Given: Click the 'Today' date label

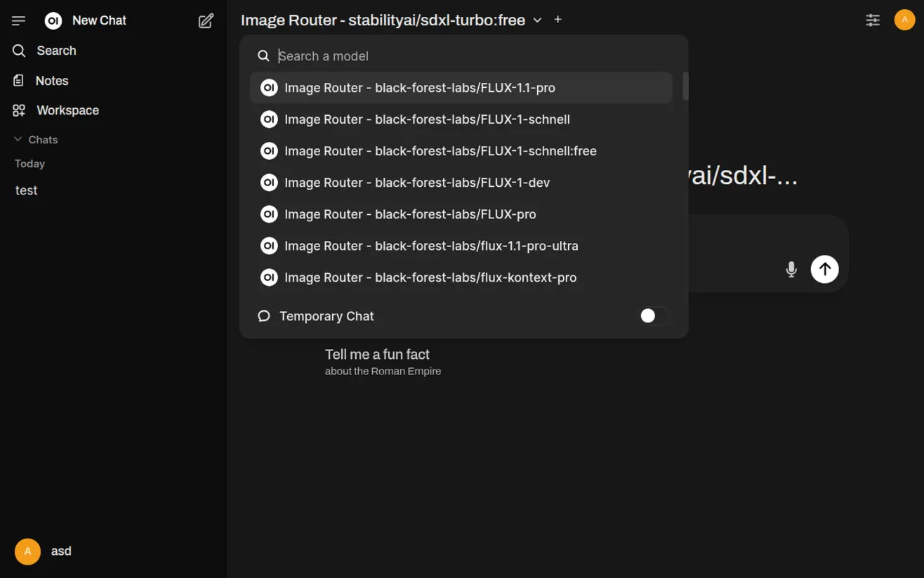Looking at the screenshot, I should click(29, 164).
